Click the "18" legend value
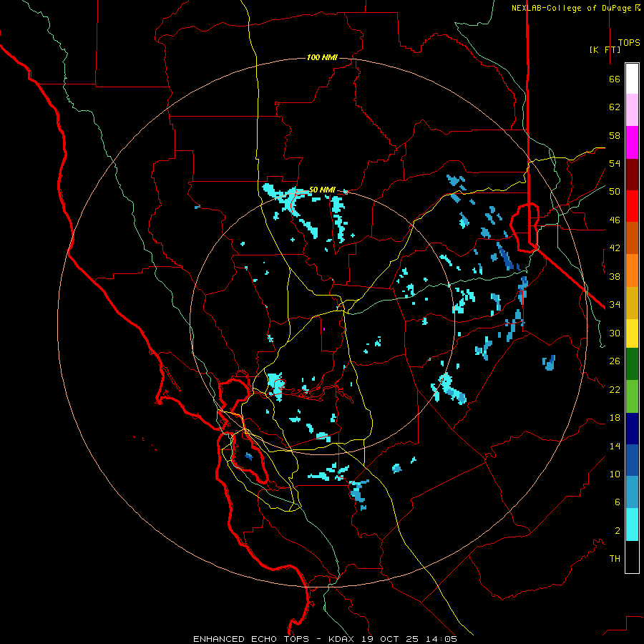 615,418
